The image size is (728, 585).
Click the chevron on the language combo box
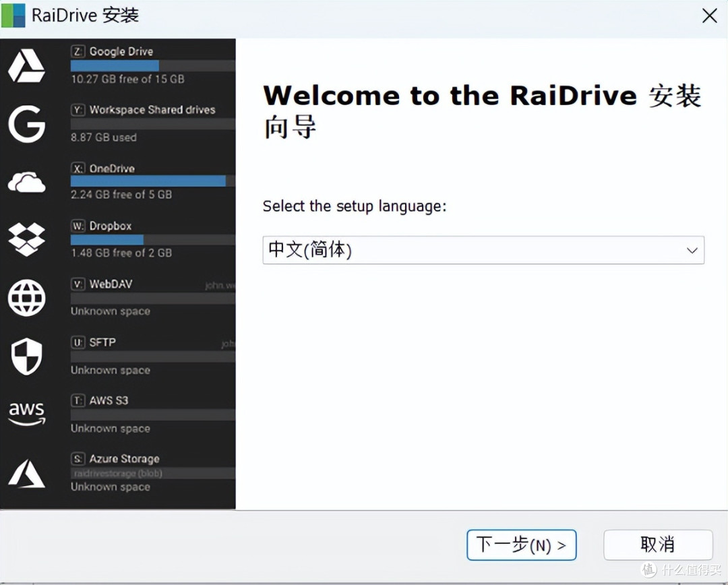(692, 250)
